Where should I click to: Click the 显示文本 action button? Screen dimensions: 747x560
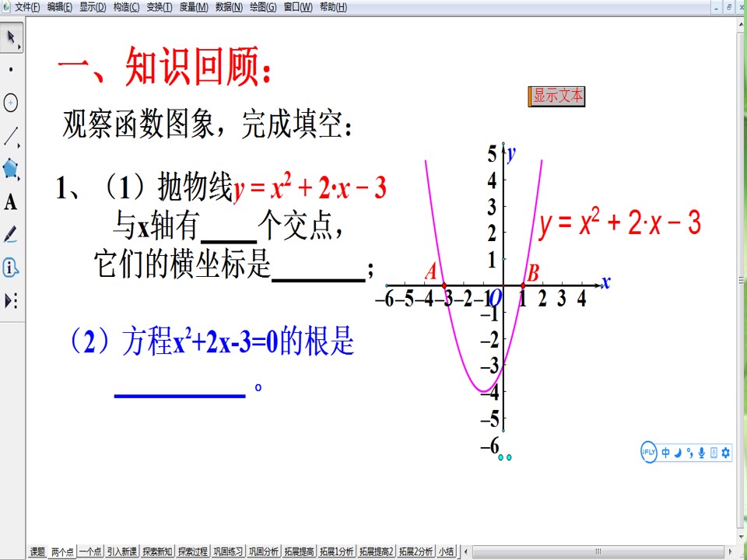coord(556,96)
